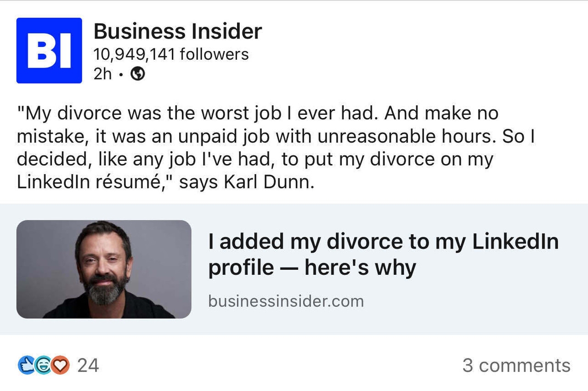Tap the globe icon beside the timestamp
588x391 pixels.
(137, 74)
